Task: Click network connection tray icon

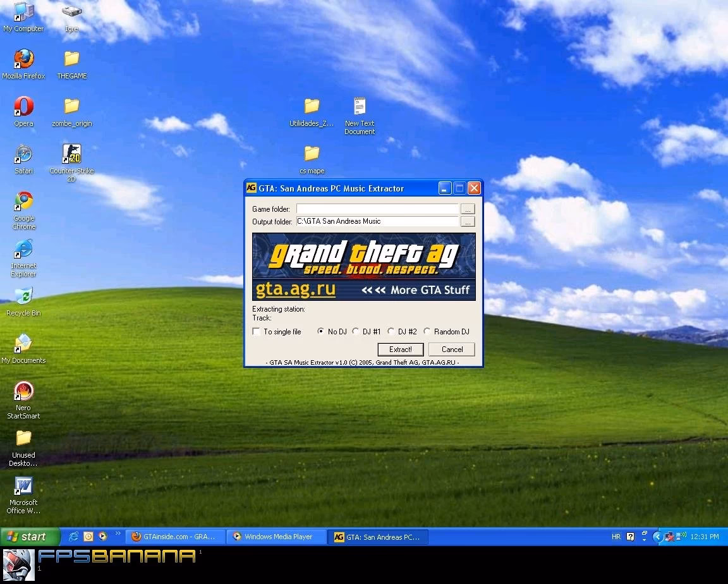Action: tap(669, 537)
